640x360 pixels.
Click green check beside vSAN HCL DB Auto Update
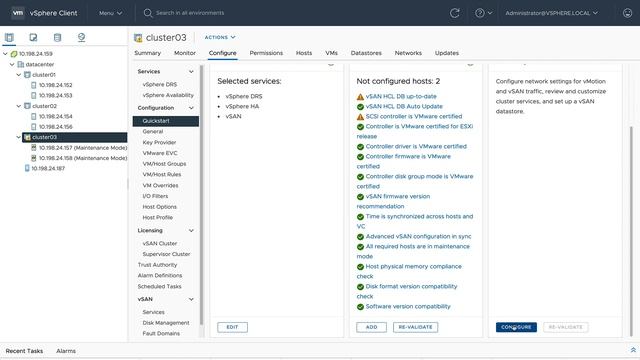click(x=360, y=107)
